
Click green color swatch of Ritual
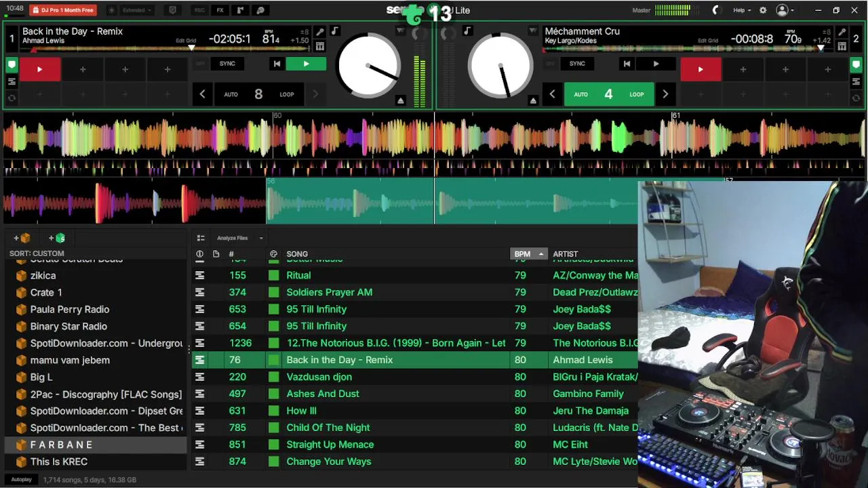[x=273, y=275]
